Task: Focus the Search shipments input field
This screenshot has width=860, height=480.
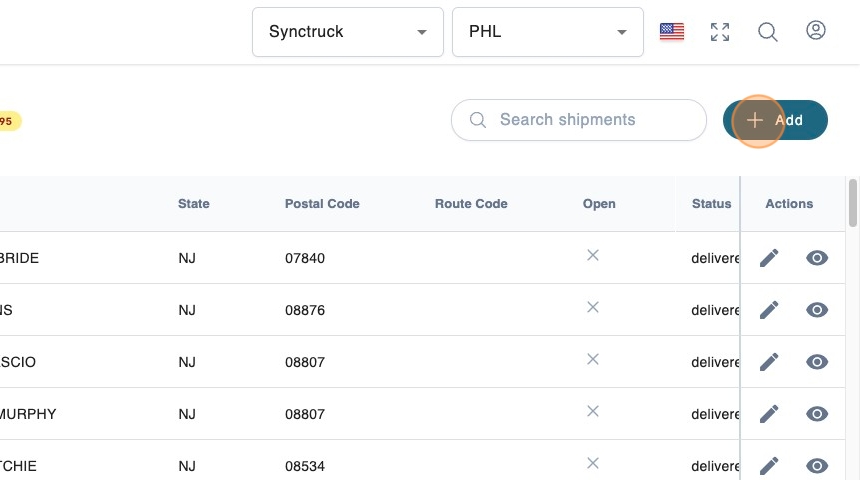Action: pyautogui.click(x=590, y=120)
